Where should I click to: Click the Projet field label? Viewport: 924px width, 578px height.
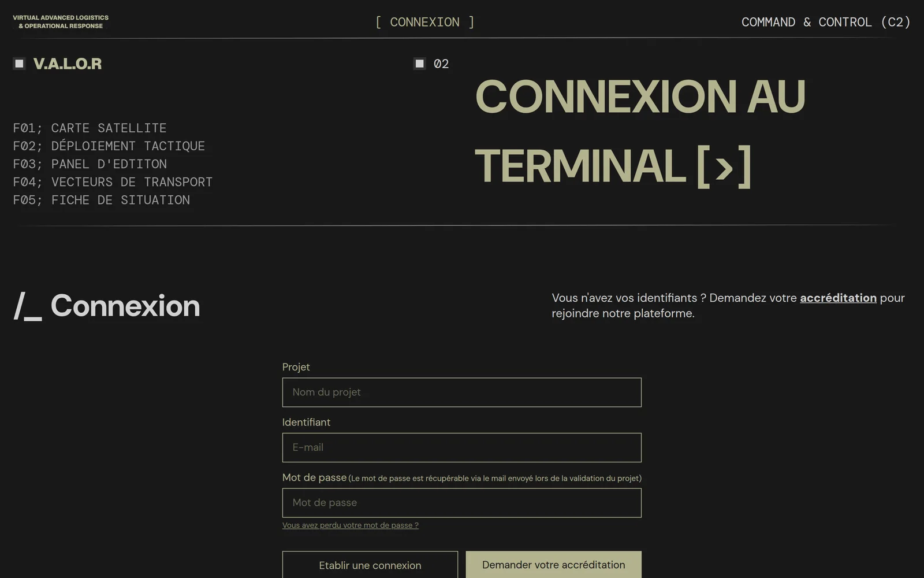(x=296, y=367)
